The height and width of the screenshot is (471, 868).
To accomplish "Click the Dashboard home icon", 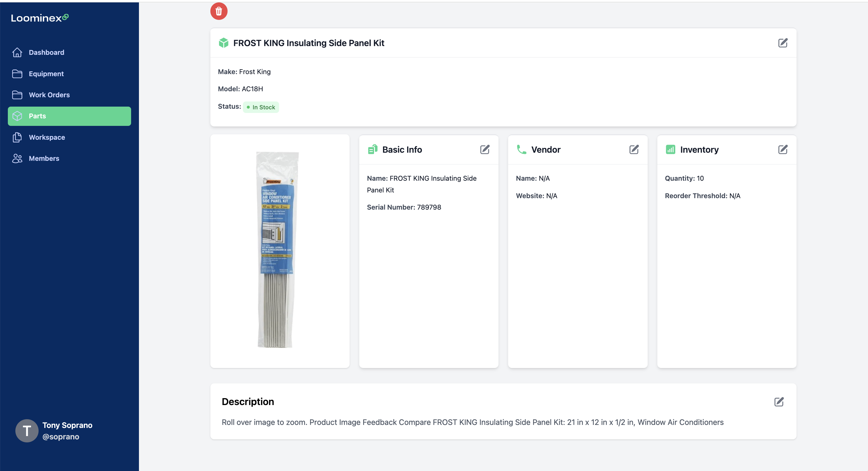I will pos(17,52).
